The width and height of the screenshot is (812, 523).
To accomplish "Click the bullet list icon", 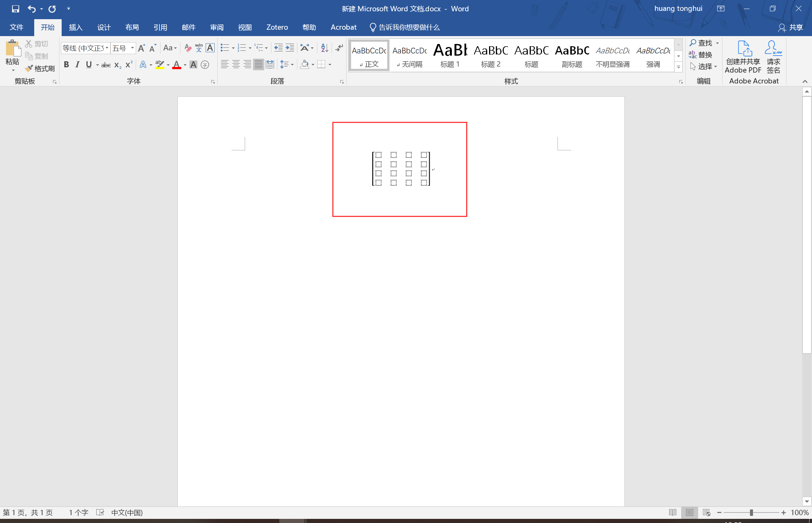I will 224,48.
